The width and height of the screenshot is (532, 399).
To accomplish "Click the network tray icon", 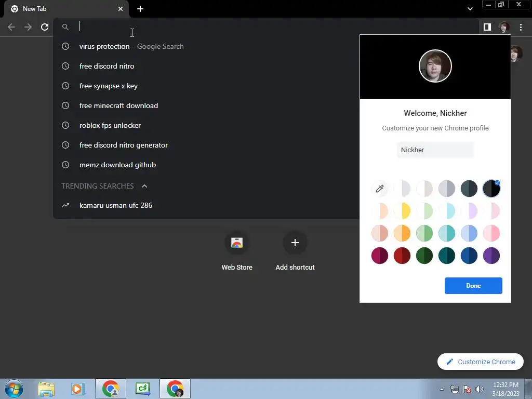I will (454, 389).
